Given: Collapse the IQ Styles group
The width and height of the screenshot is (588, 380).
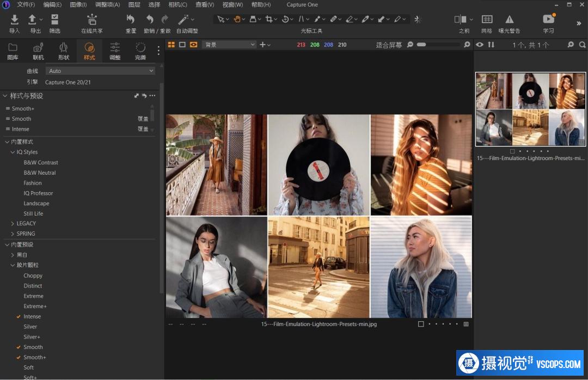Looking at the screenshot, I should click(x=13, y=152).
